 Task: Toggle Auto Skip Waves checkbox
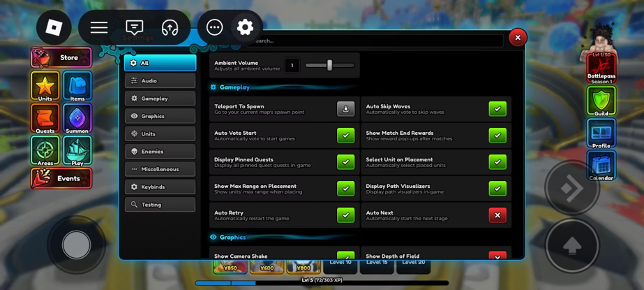pos(497,109)
